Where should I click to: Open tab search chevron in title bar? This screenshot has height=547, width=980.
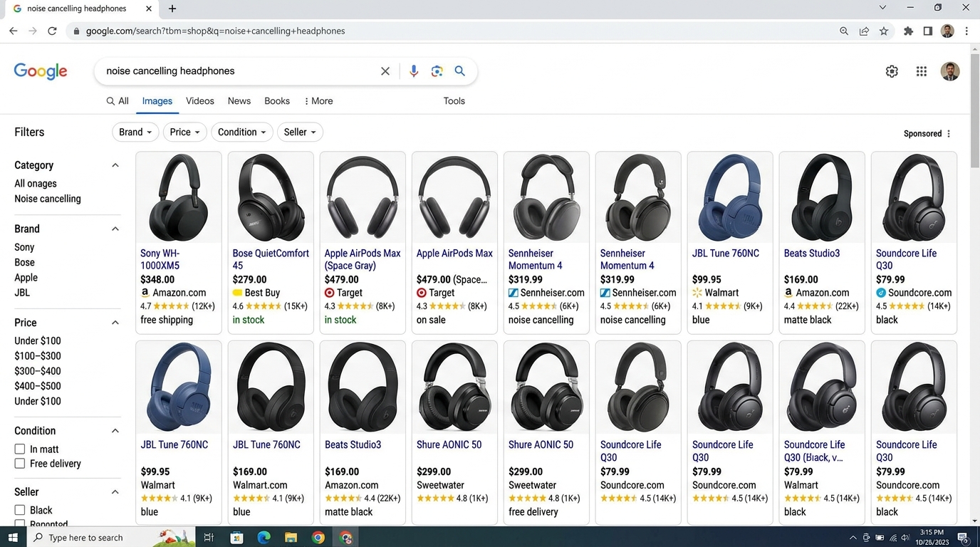pyautogui.click(x=882, y=8)
